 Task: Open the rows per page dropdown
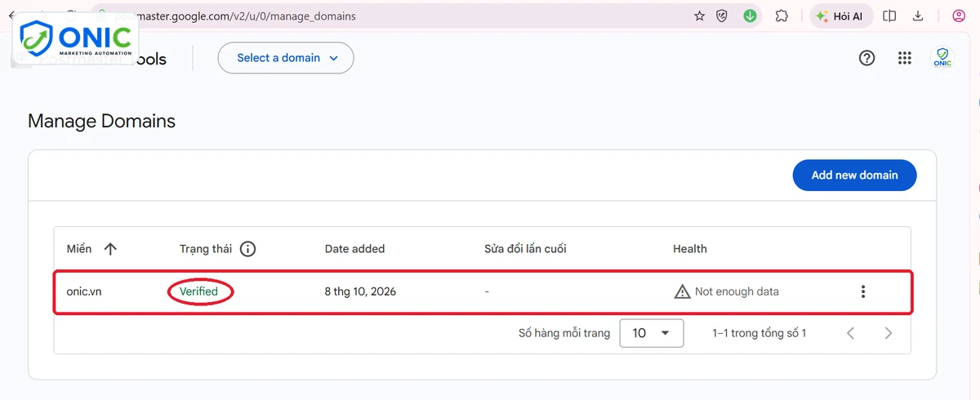coord(652,333)
